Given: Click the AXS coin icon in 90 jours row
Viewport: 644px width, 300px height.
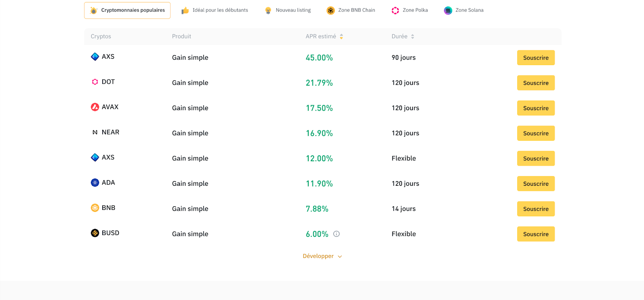Looking at the screenshot, I should point(95,57).
